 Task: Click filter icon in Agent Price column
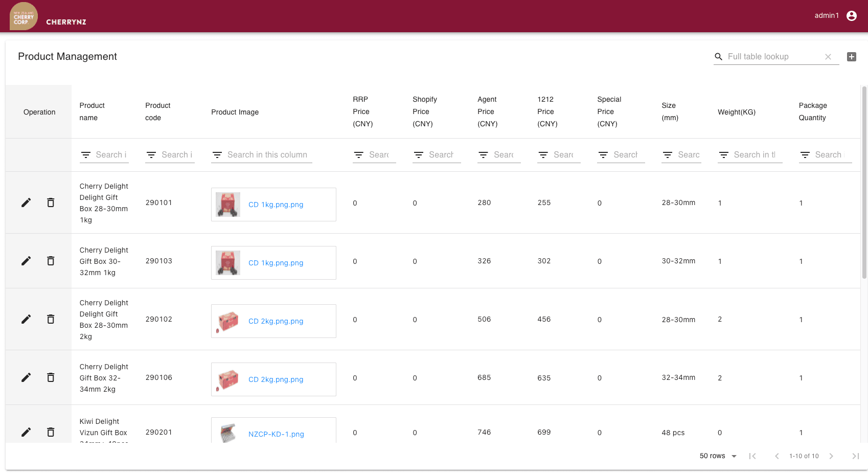[484, 155]
